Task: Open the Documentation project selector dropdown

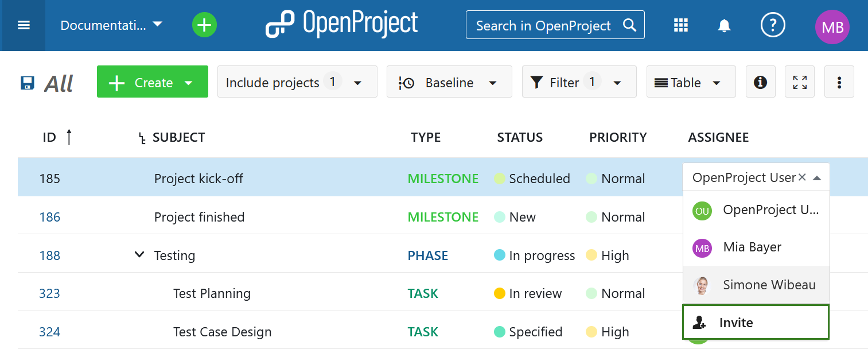Action: point(112,25)
